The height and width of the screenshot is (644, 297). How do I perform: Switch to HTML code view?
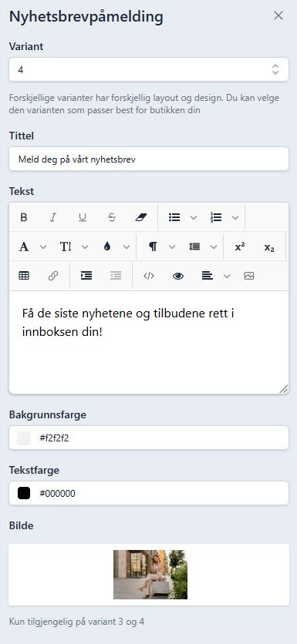coord(149,276)
